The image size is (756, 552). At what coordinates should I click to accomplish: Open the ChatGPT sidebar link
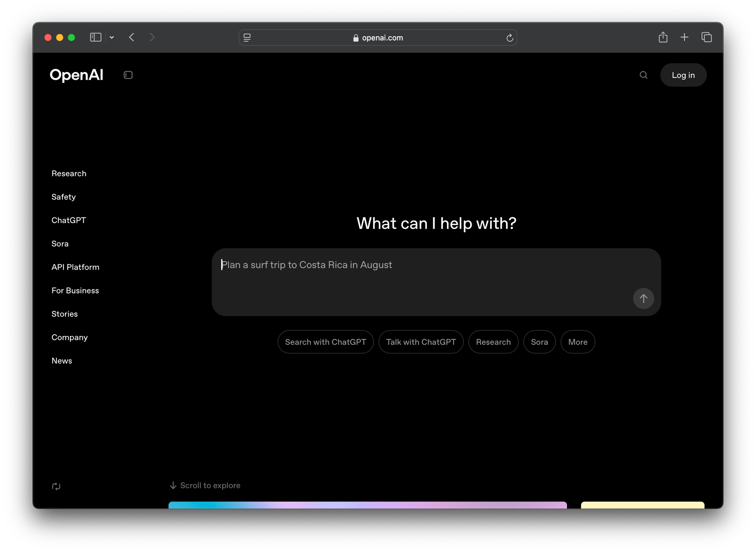coord(68,220)
